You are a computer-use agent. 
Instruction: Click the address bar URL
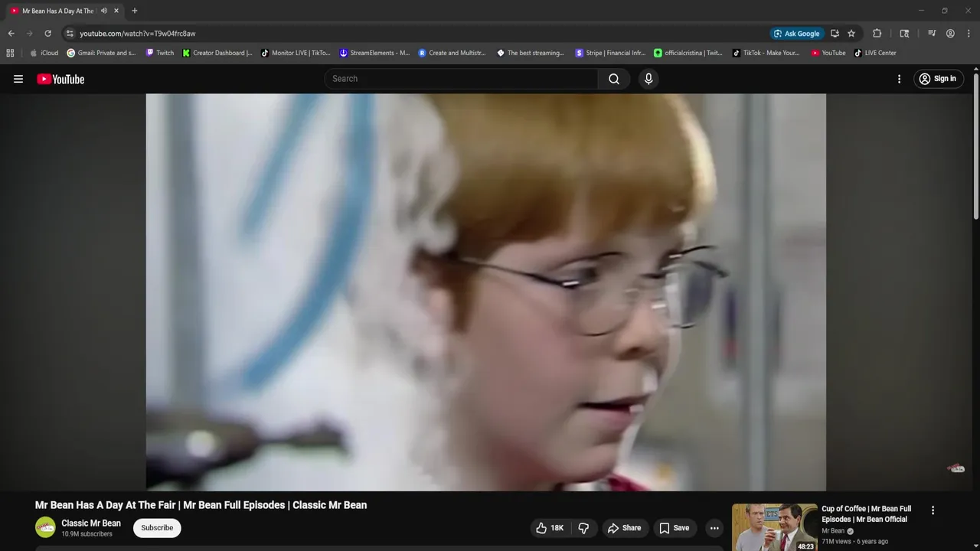[x=138, y=34]
